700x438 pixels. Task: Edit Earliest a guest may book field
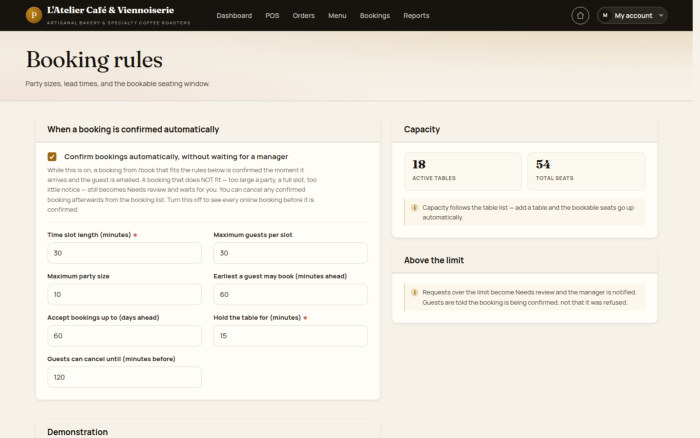(x=290, y=295)
